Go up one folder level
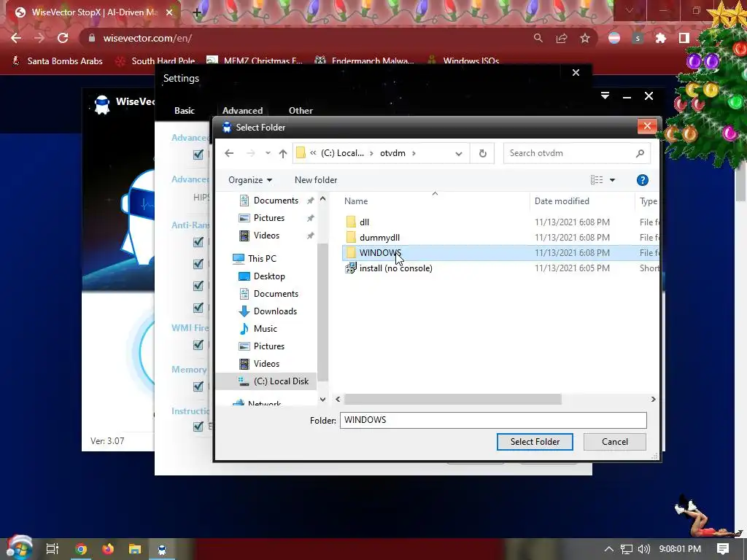 point(283,153)
